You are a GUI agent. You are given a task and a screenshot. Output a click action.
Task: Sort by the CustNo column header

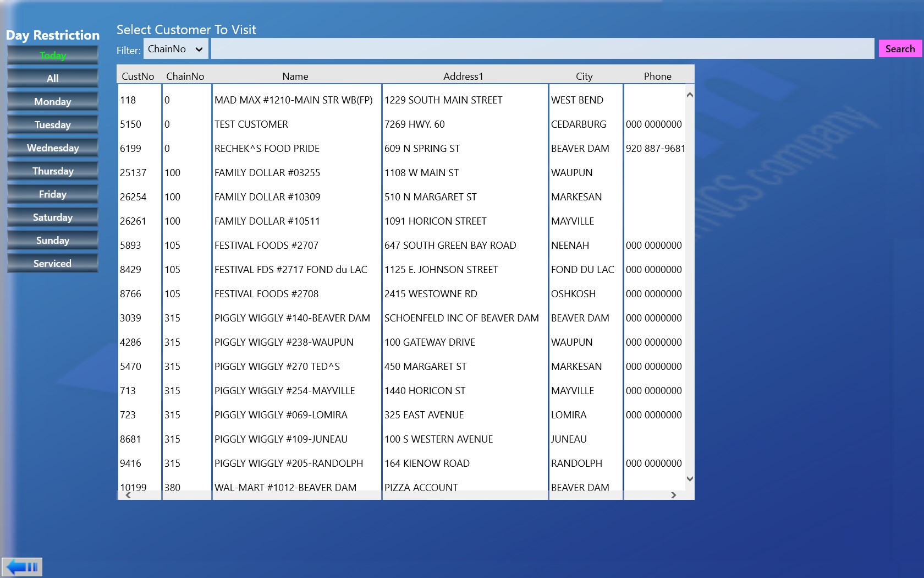pyautogui.click(x=138, y=77)
